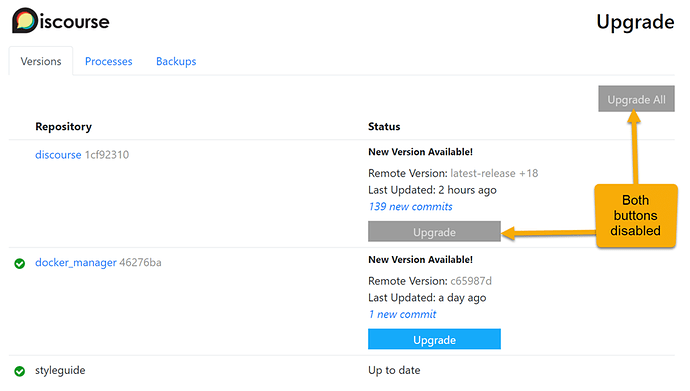This screenshot has height=391, width=690.
Task: Switch to the Processes tab
Action: click(x=108, y=61)
